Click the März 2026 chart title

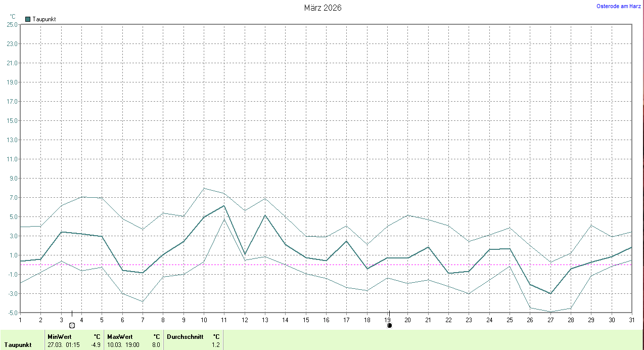(323, 8)
